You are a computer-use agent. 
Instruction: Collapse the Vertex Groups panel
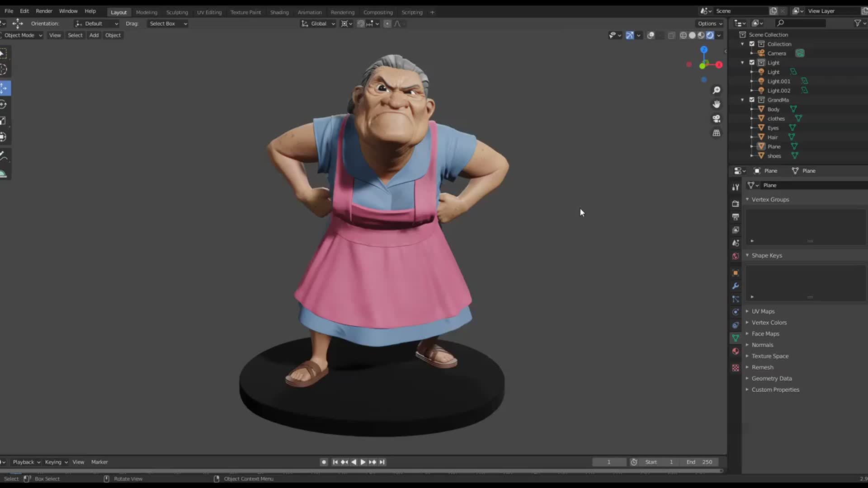[770, 199]
